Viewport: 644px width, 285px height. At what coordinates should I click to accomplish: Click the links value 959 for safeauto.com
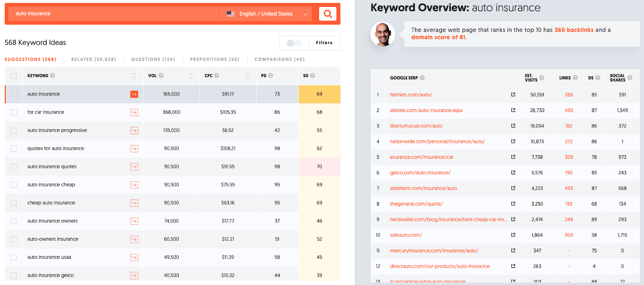pyautogui.click(x=569, y=235)
